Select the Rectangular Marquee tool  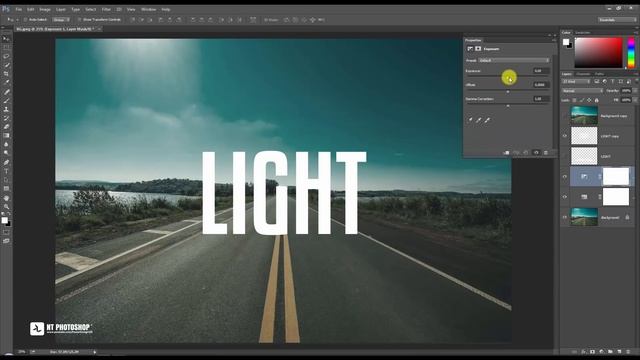(6, 47)
